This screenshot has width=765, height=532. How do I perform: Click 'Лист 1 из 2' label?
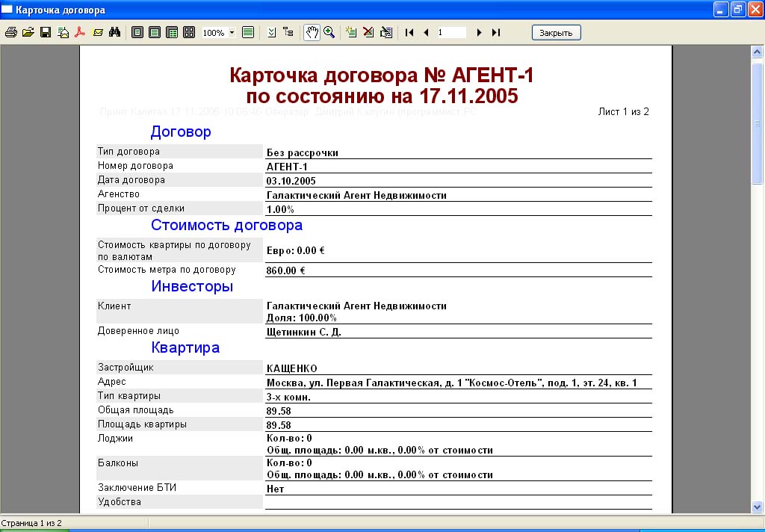[x=624, y=112]
